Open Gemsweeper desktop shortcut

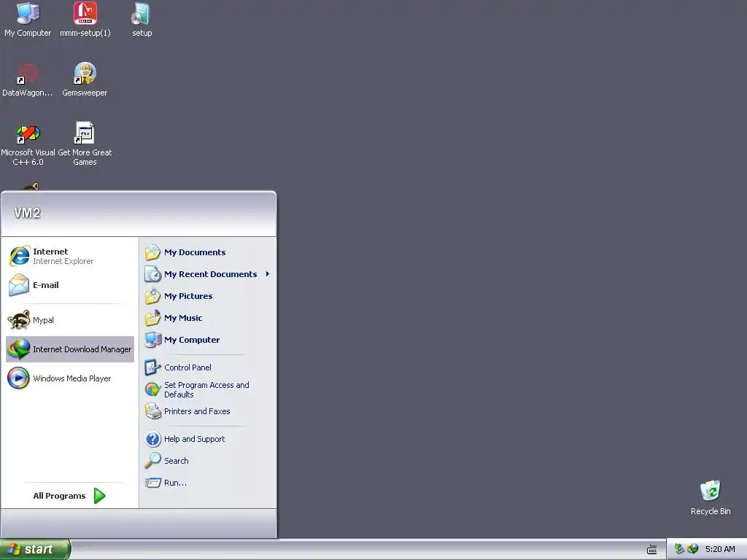pyautogui.click(x=85, y=79)
